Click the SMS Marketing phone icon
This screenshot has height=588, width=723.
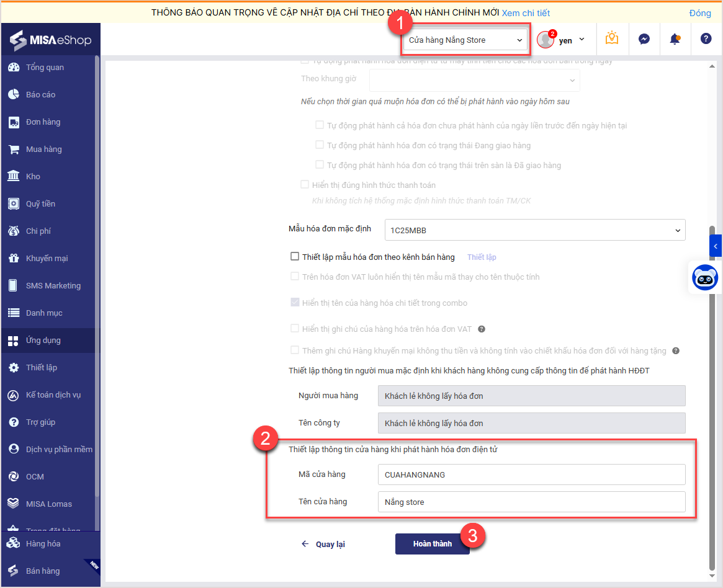point(14,286)
